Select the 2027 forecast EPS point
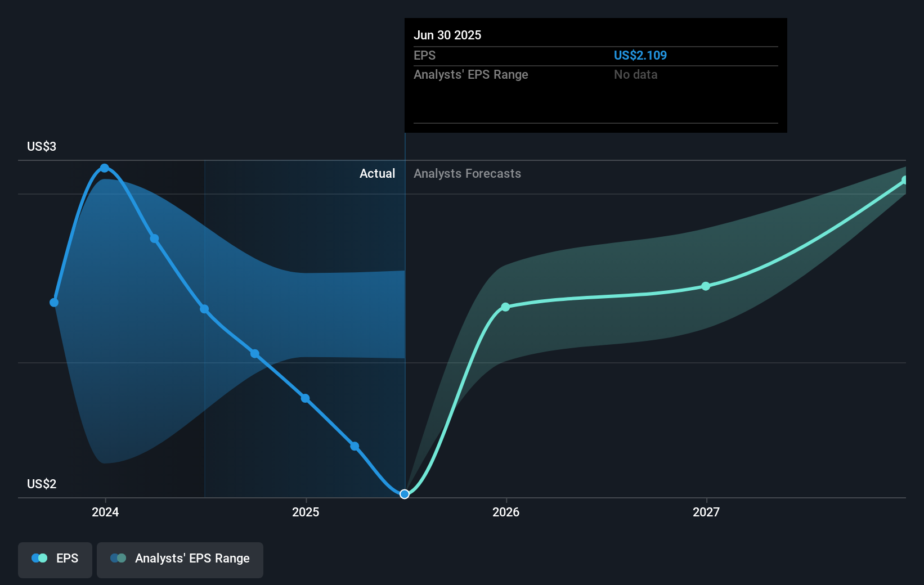924x585 pixels. 706,286
